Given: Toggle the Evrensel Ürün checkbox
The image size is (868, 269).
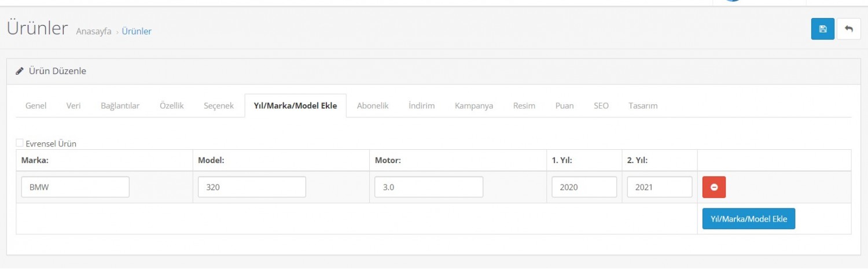Looking at the screenshot, I should (x=20, y=143).
